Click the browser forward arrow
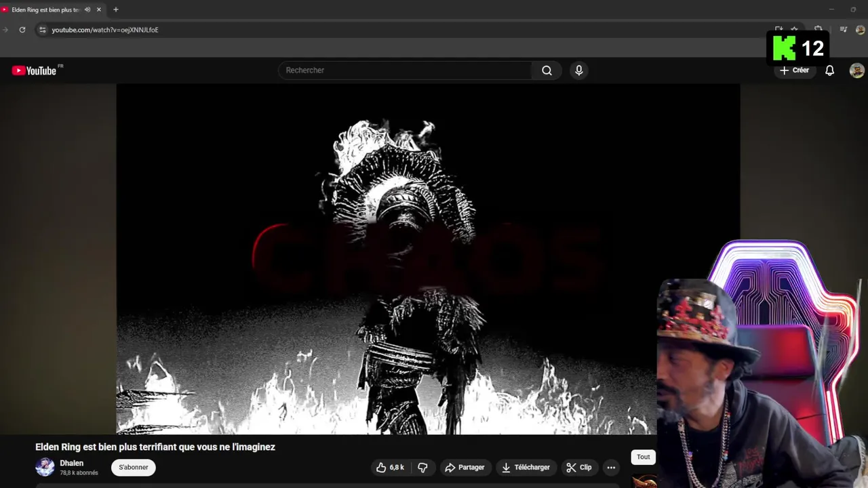 tap(5, 30)
